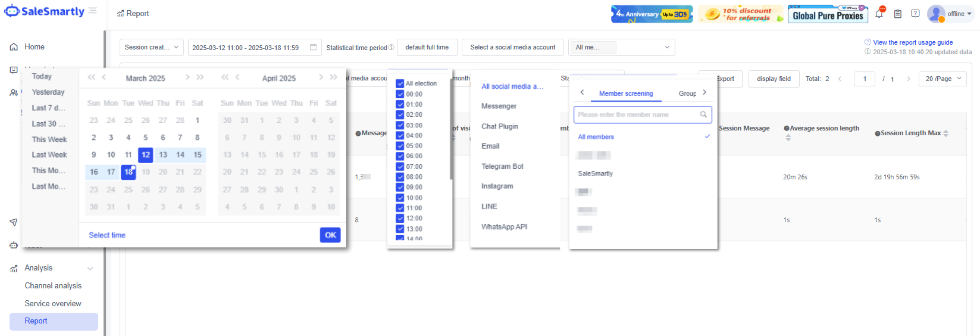Screen dimensions: 980x336
Task: Click the robot icon in left sidebar
Action: [14, 245]
